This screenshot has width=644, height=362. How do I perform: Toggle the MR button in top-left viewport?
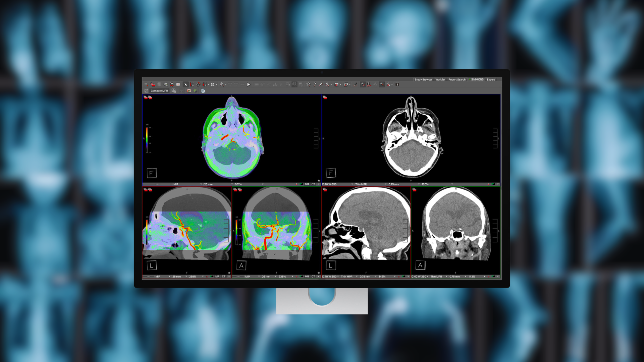[x=307, y=184]
